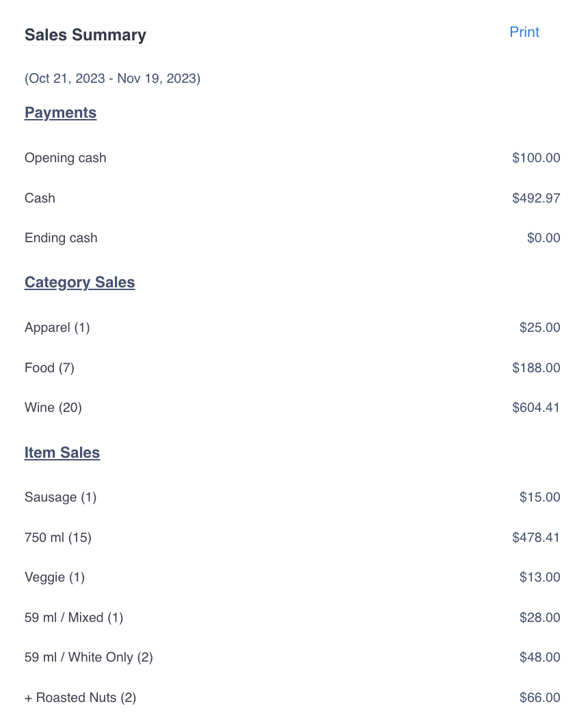This screenshot has height=717, width=588.
Task: Select the Wine (20) category label
Action: (x=53, y=408)
